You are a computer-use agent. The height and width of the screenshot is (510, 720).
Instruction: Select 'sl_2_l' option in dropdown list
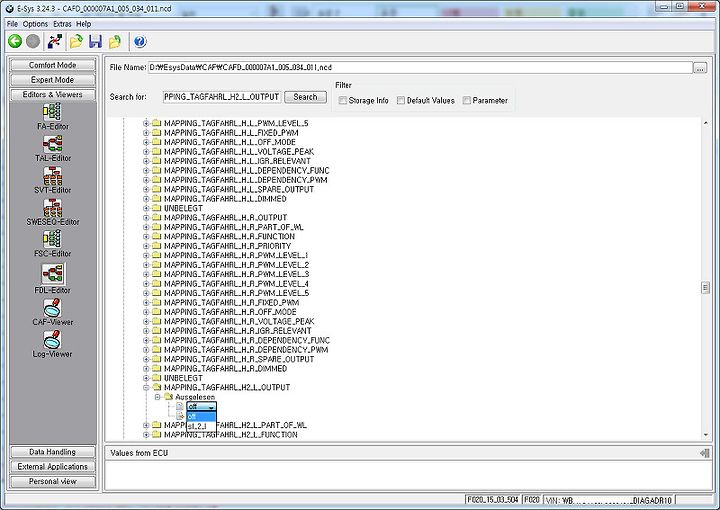(x=201, y=426)
